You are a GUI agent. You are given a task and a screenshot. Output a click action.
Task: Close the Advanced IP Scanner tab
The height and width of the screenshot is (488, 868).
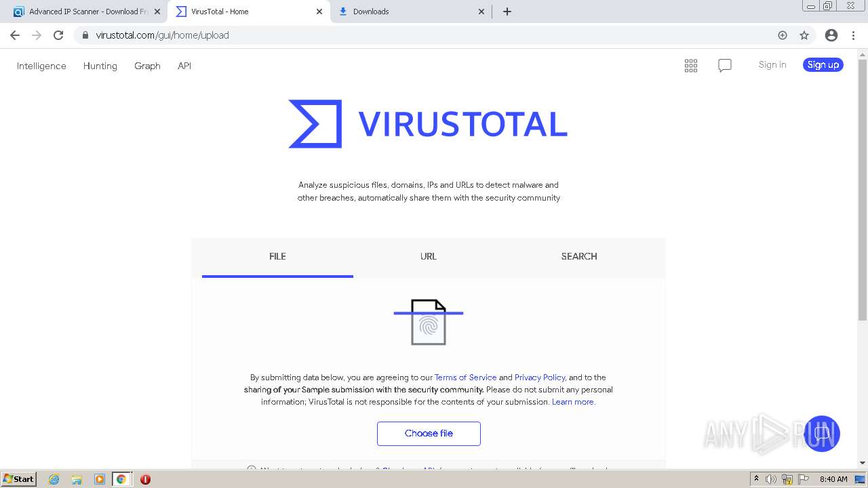click(157, 12)
